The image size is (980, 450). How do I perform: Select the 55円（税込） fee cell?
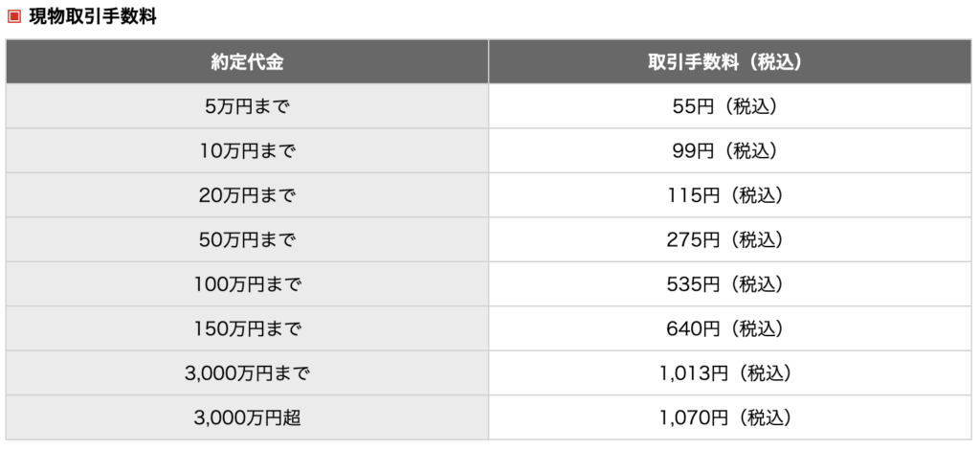tap(730, 106)
